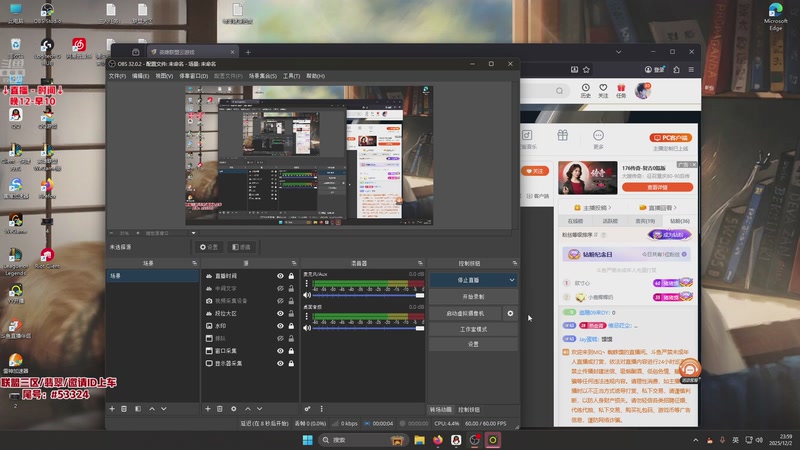Expand 直播回看 link arrow
Image resolution: width=800 pixels, height=450 pixels.
[x=675, y=208]
